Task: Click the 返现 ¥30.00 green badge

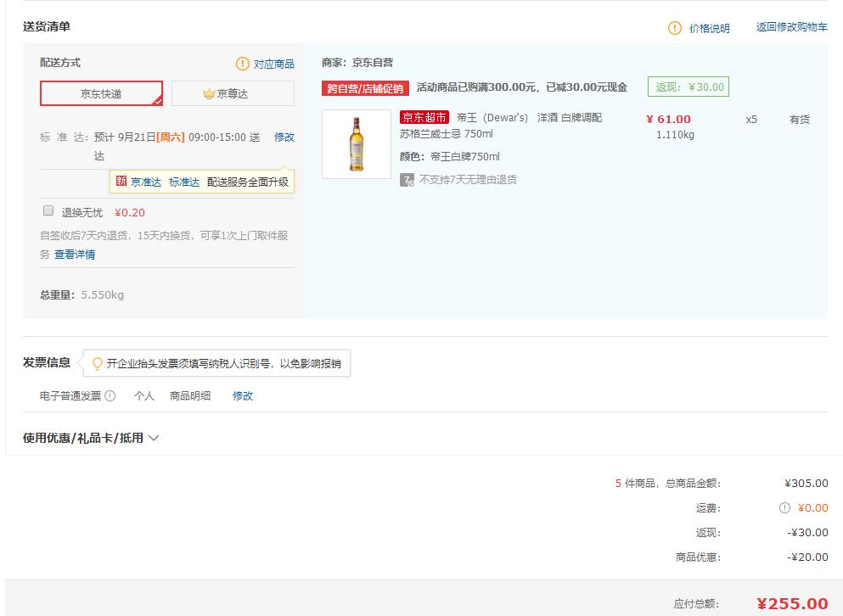Action: point(688,87)
